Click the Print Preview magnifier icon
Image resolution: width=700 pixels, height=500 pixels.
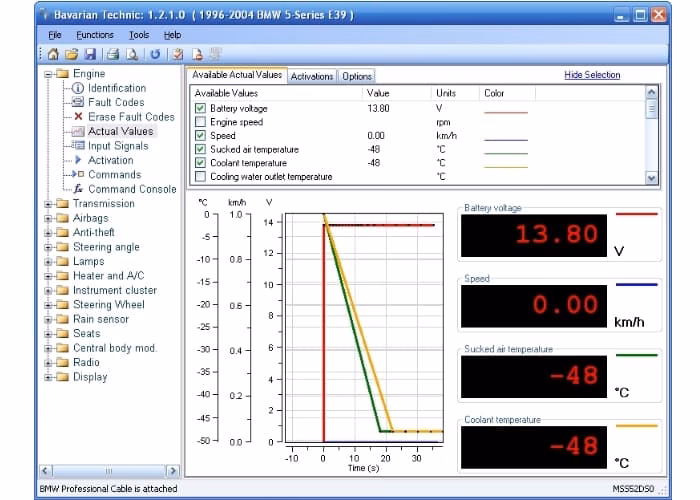click(x=132, y=54)
